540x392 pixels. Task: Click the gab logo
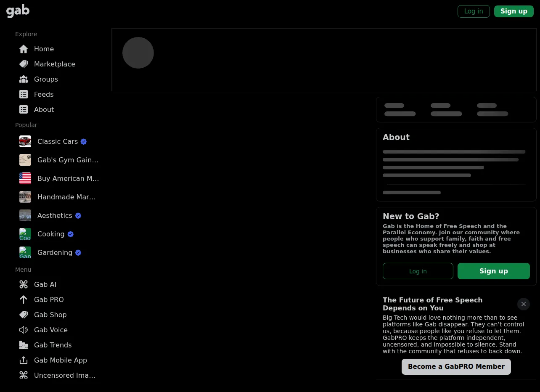[x=18, y=11]
